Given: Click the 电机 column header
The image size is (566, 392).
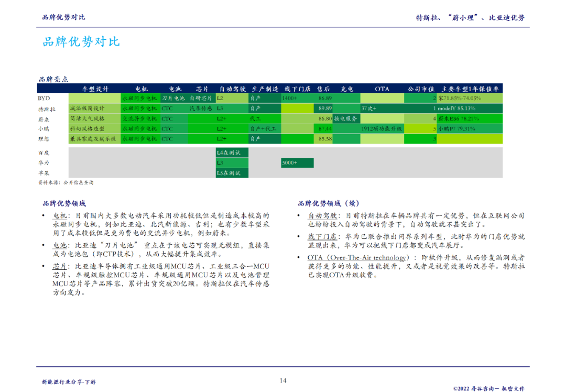Looking at the screenshot, I should (141, 89).
